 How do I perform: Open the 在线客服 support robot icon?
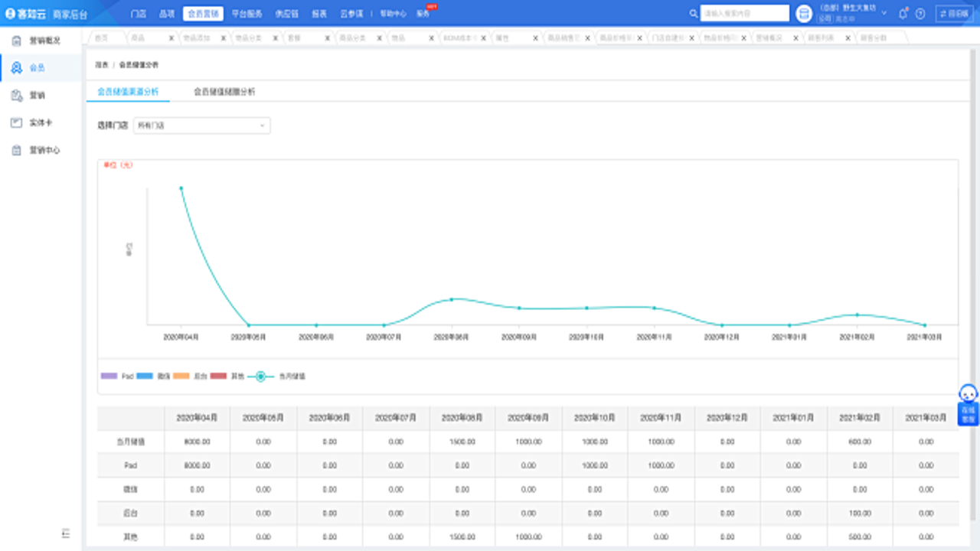[969, 404]
